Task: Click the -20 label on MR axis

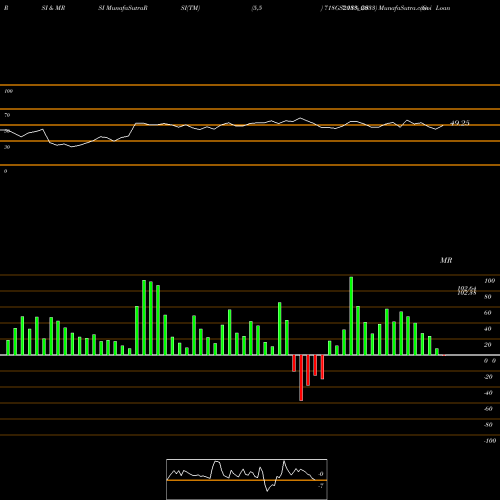Action: tap(488, 377)
